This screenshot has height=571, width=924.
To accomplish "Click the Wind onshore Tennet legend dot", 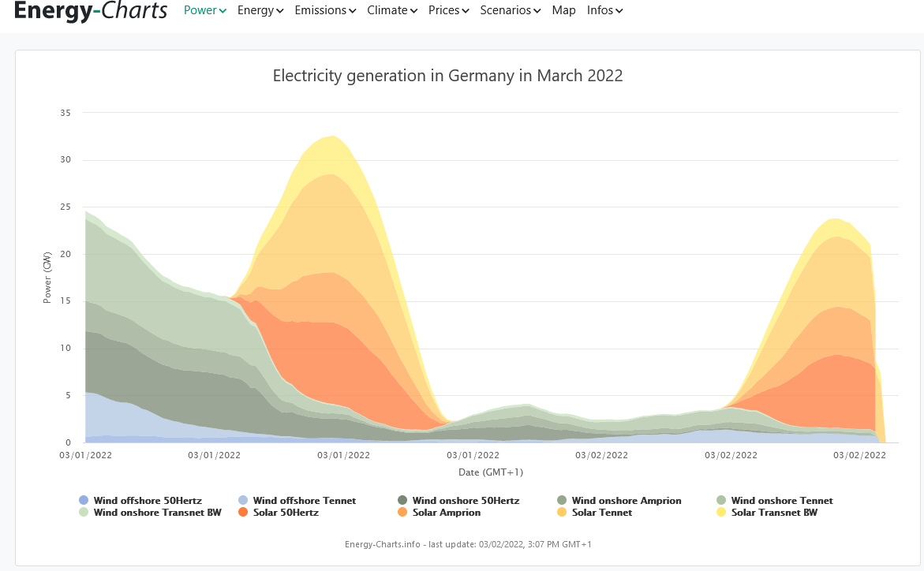I will [721, 501].
